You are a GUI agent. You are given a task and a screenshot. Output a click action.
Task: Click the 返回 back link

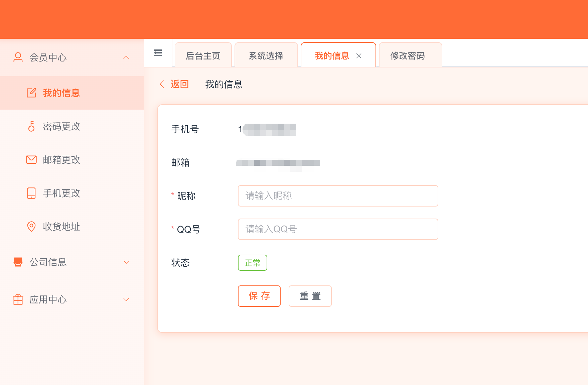pyautogui.click(x=175, y=84)
